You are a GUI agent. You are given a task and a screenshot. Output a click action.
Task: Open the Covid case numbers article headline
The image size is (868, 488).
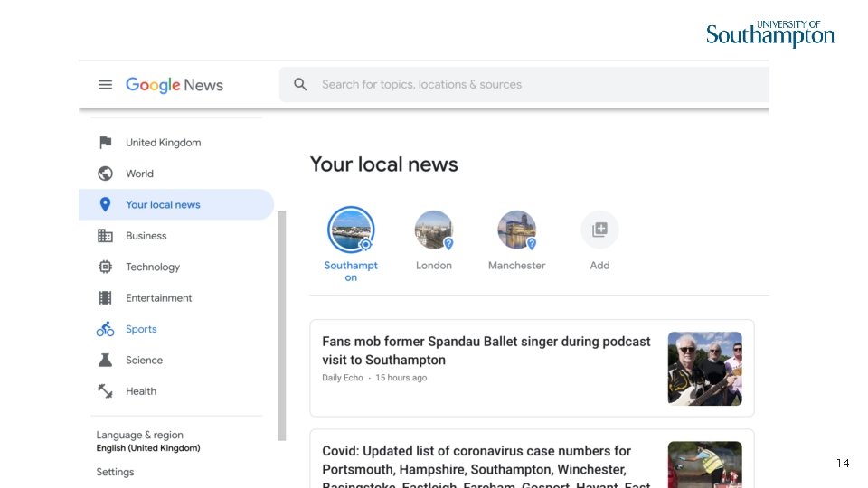click(x=486, y=468)
